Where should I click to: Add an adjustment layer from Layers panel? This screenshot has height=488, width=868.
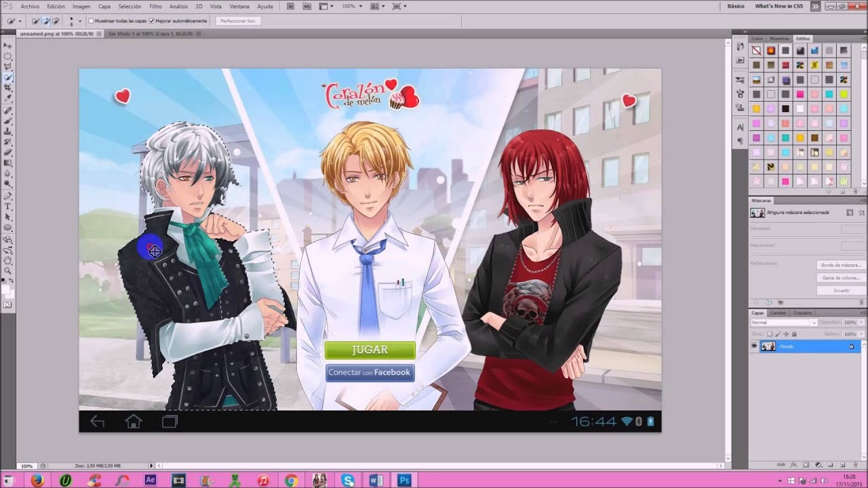[818, 465]
